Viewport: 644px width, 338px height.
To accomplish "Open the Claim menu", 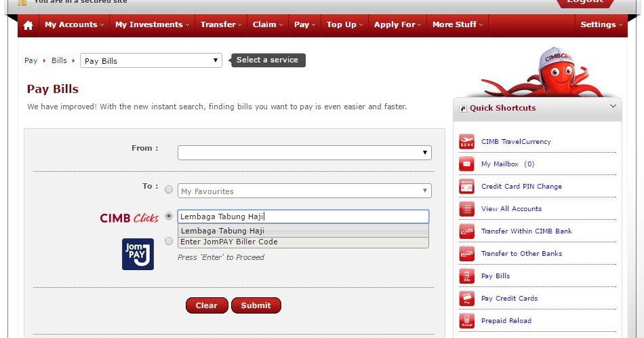I will point(267,24).
